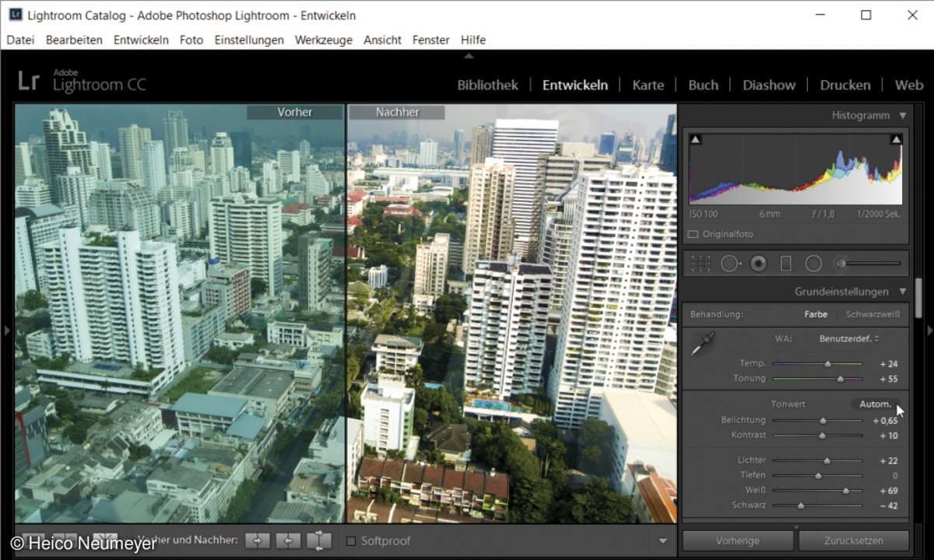Click the Schwarz slider track
This screenshot has width=934, height=560.
coord(817,506)
